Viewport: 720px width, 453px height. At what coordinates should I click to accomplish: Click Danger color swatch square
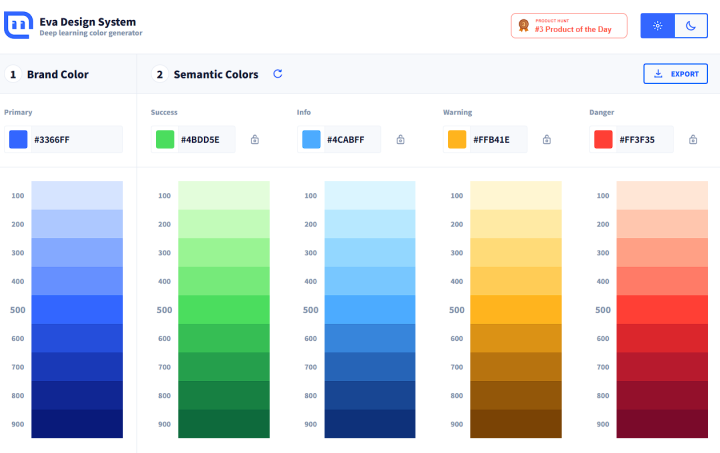(603, 140)
